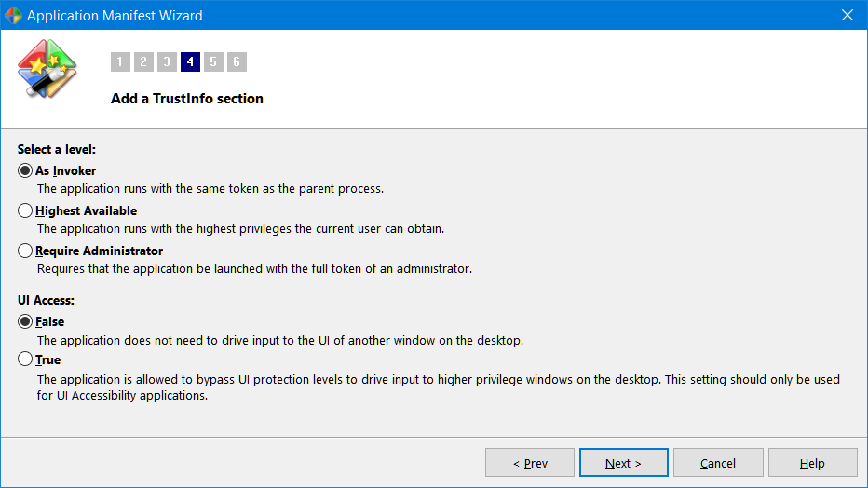Select the Require Administrator level

(26, 251)
